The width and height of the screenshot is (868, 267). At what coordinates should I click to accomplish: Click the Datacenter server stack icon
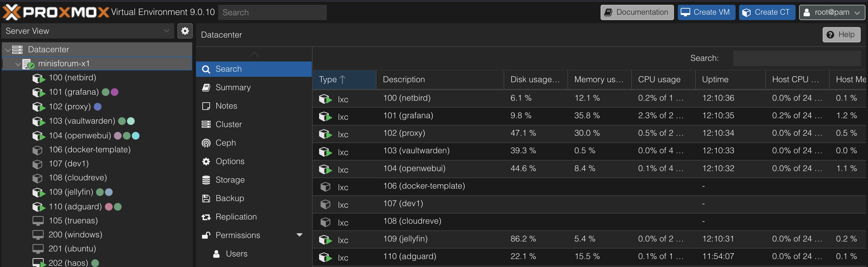[18, 49]
